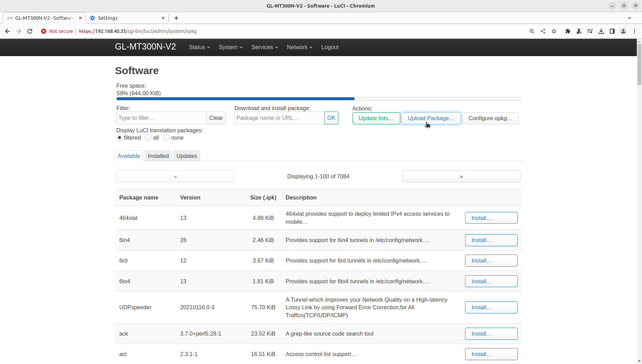The image size is (642, 364).
Task: Click the Update lists button
Action: 376,118
